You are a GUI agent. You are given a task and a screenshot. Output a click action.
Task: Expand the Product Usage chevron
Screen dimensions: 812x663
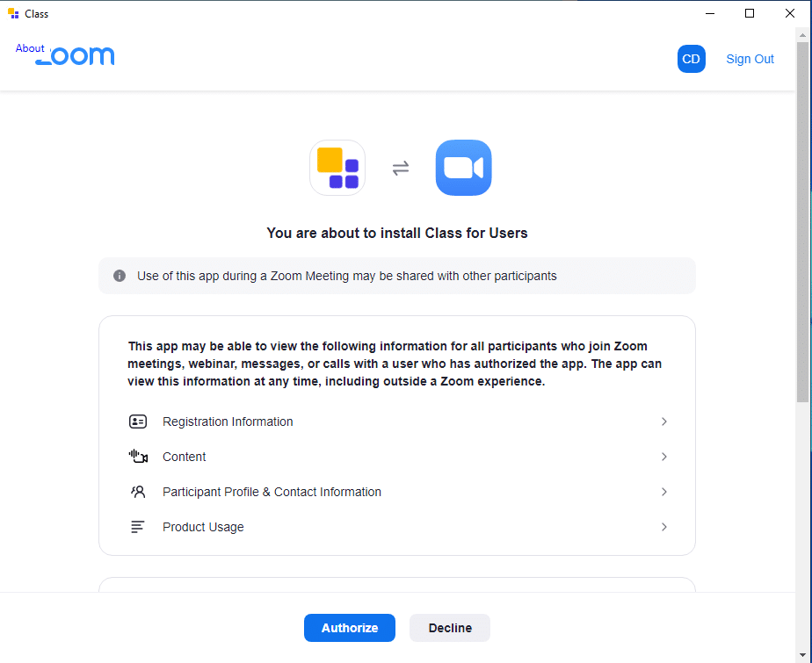[663, 527]
